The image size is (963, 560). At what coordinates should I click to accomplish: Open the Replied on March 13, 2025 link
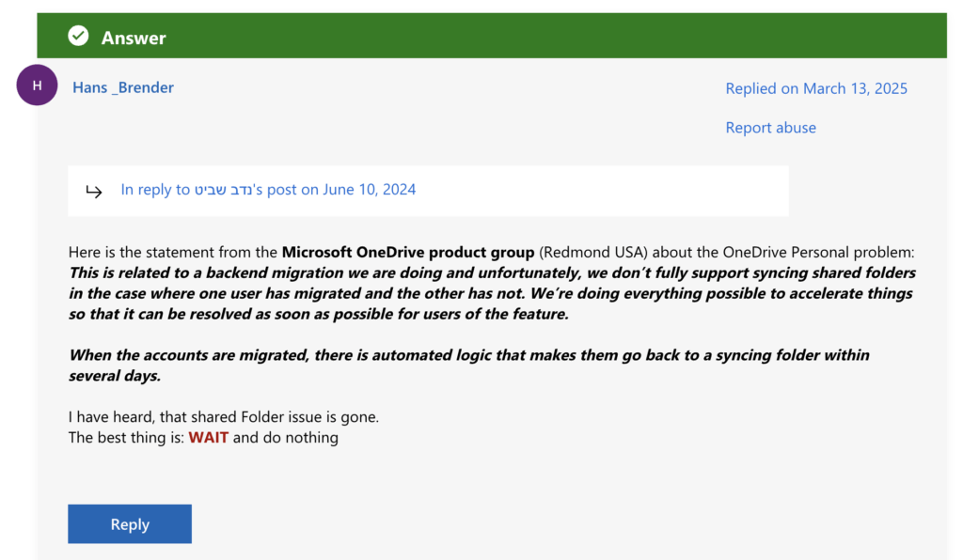click(x=816, y=88)
